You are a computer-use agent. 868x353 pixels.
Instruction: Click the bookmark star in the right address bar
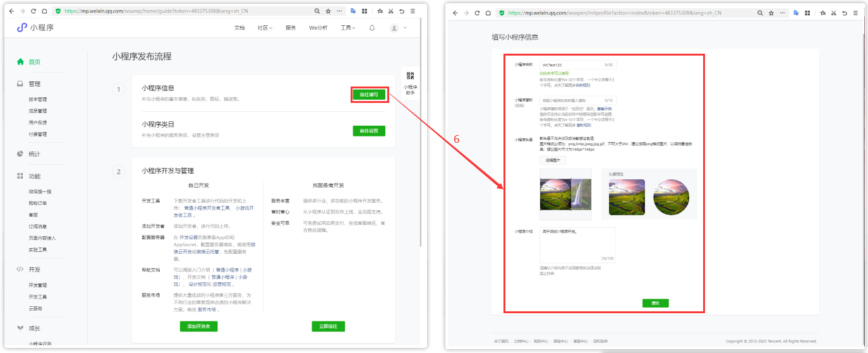pyautogui.click(x=771, y=13)
